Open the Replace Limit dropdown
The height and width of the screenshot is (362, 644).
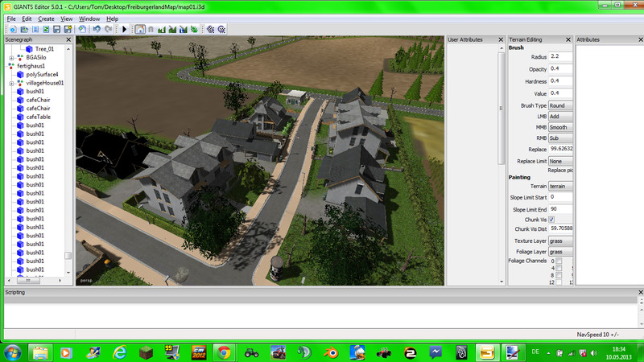tap(560, 162)
